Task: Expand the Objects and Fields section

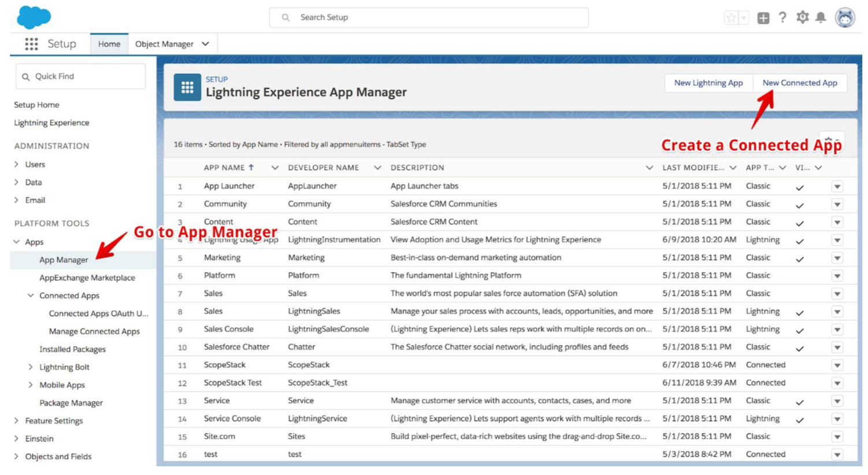Action: click(x=16, y=457)
